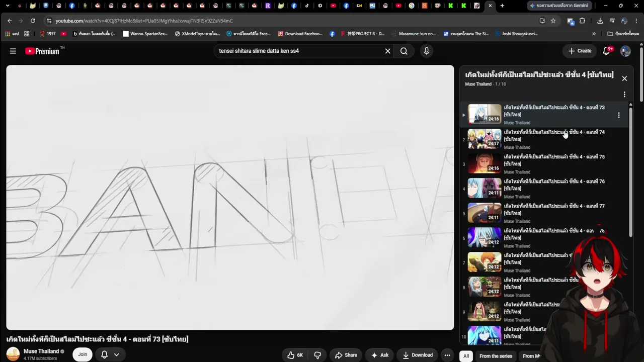Screen dimensions: 644x362
Task: Open the Chrome profile avatar
Action: click(624, 21)
